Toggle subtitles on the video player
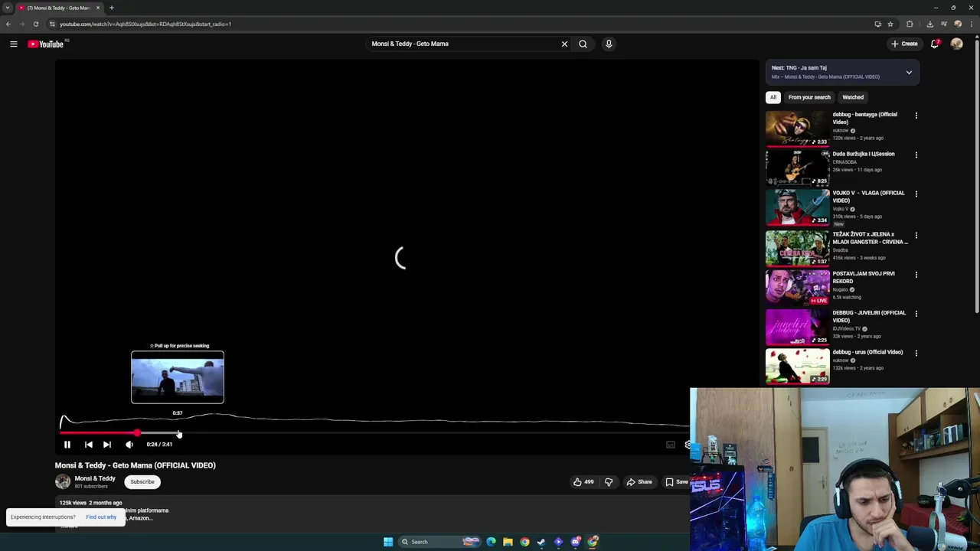The width and height of the screenshot is (980, 551). (671, 445)
